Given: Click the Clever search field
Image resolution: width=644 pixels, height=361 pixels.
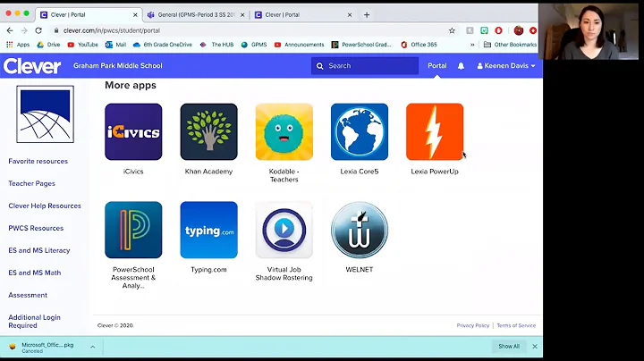Looking at the screenshot, I should tap(365, 65).
